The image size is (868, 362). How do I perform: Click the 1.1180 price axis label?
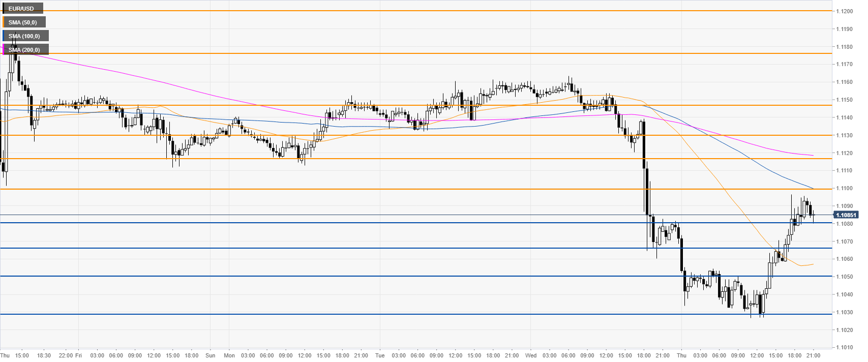[844, 47]
